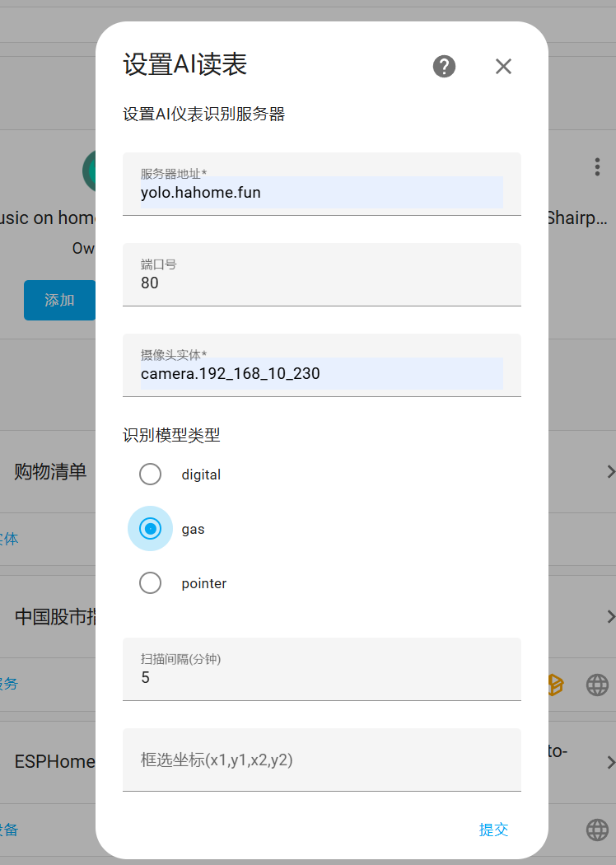The image size is (616, 865).
Task: Edit the 摄像头实体 camera field
Action: 321,374
